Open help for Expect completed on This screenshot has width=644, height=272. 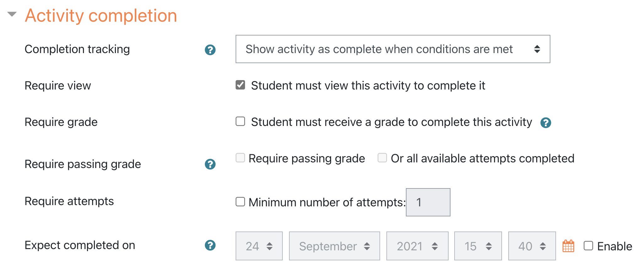(210, 245)
